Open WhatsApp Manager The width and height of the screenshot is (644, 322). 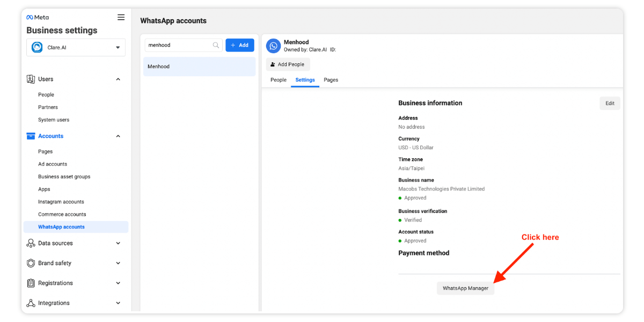465,288
